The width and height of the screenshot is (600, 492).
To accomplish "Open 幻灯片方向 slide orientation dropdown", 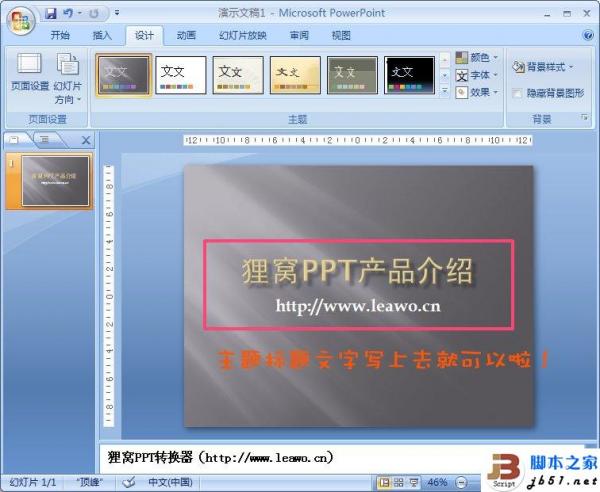I will 68,78.
